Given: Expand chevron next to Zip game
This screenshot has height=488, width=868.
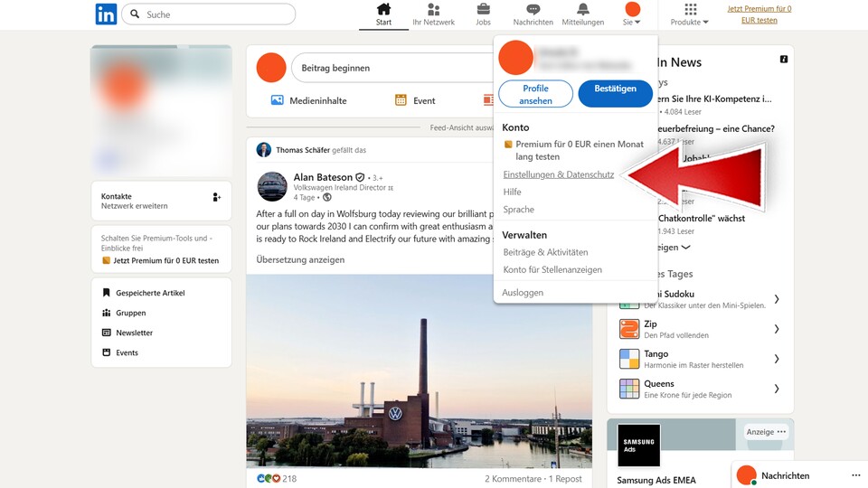Looking at the screenshot, I should [777, 329].
